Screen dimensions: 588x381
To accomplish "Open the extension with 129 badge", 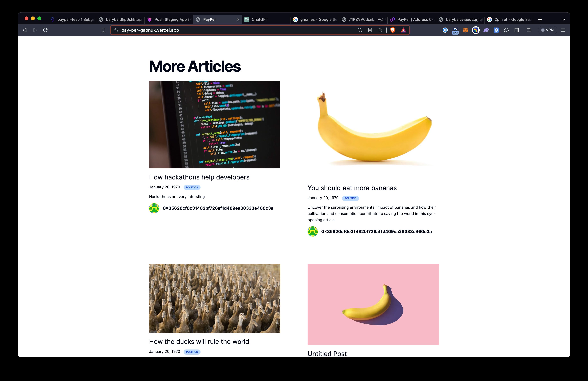I will coord(455,31).
